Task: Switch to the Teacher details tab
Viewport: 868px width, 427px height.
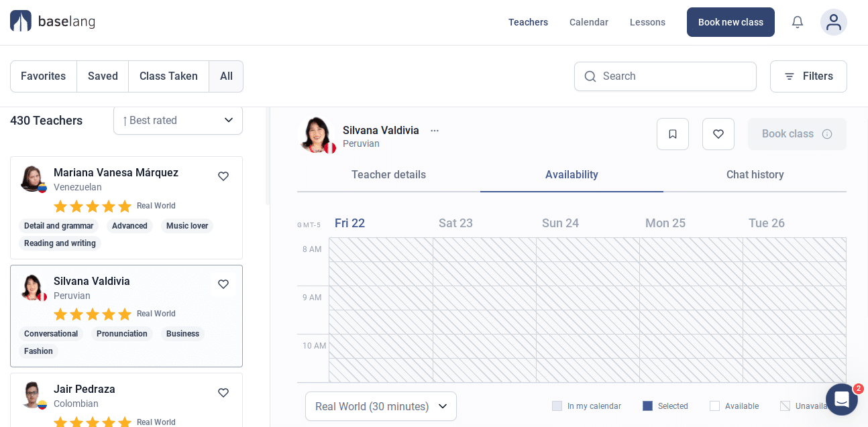Action: tap(388, 175)
